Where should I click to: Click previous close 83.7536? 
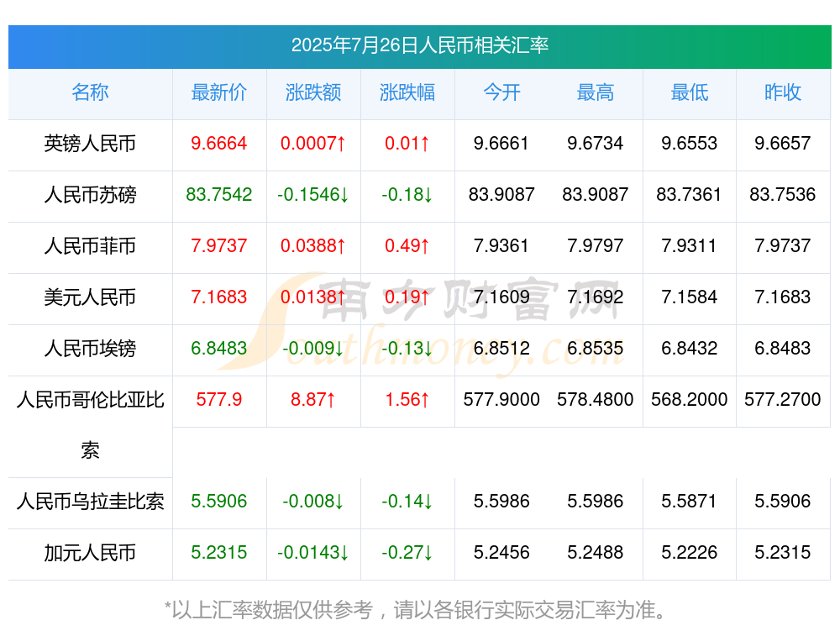[x=783, y=194]
